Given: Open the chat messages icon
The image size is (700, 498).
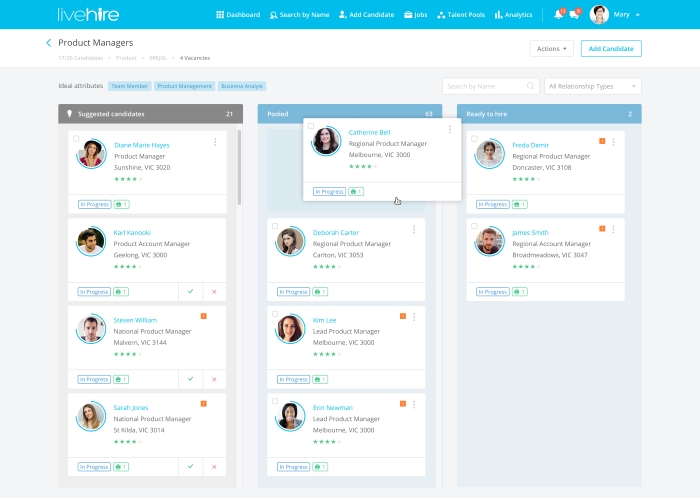Looking at the screenshot, I should (x=574, y=15).
